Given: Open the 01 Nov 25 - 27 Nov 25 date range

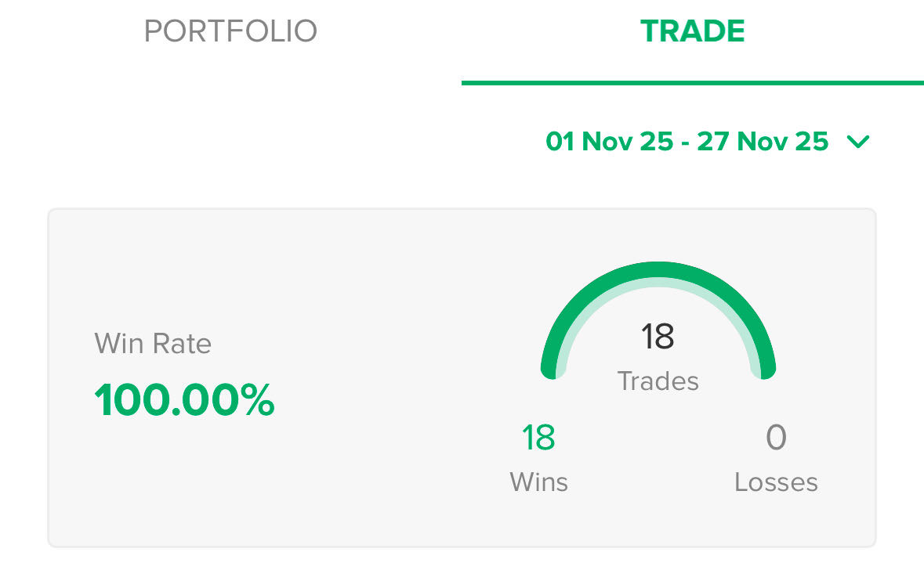Looking at the screenshot, I should click(687, 142).
